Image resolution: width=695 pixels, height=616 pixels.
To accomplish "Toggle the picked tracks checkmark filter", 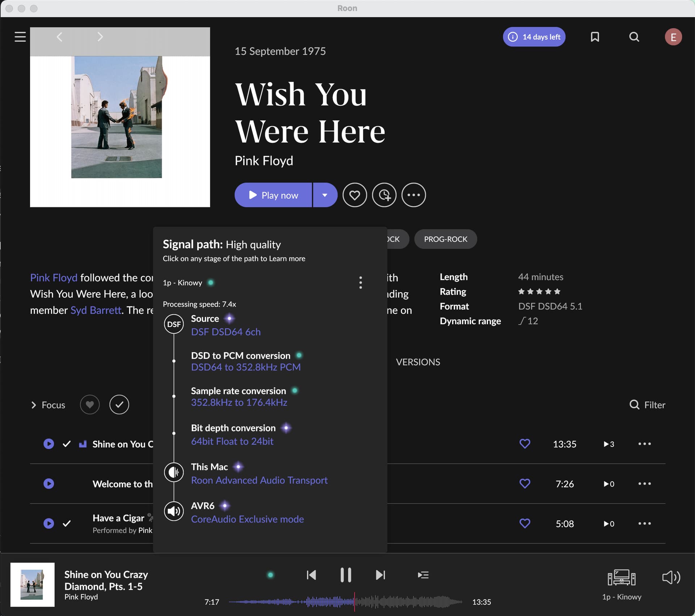I will [x=119, y=404].
